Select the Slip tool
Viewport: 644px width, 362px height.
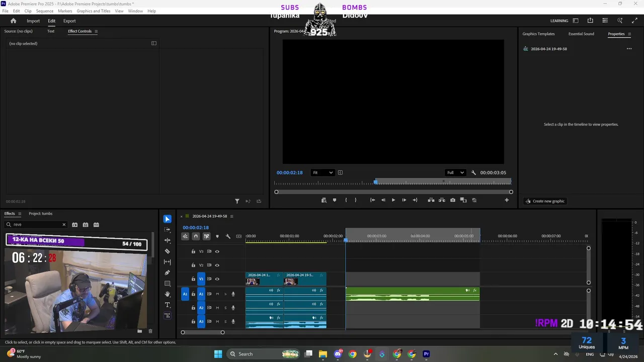point(168,262)
